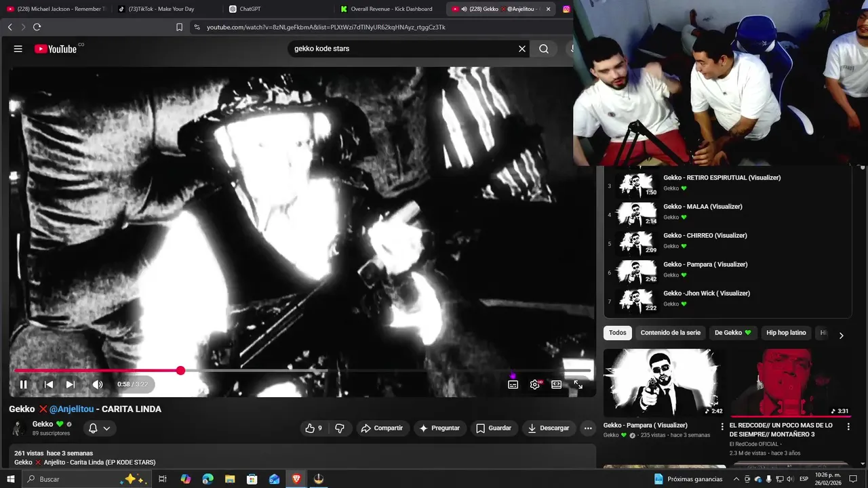Clear the search box with the X

[522, 49]
